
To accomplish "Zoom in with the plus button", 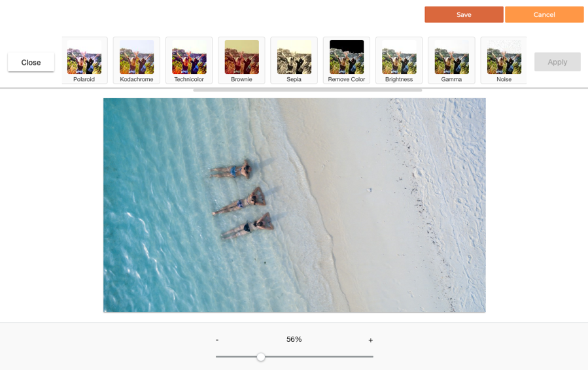I will (370, 340).
